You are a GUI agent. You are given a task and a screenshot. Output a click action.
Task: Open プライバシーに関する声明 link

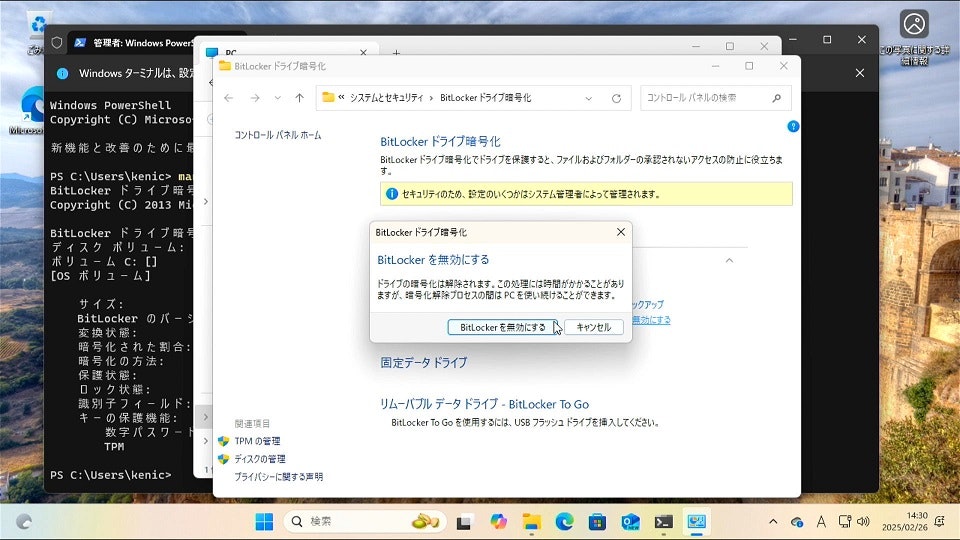(279, 476)
